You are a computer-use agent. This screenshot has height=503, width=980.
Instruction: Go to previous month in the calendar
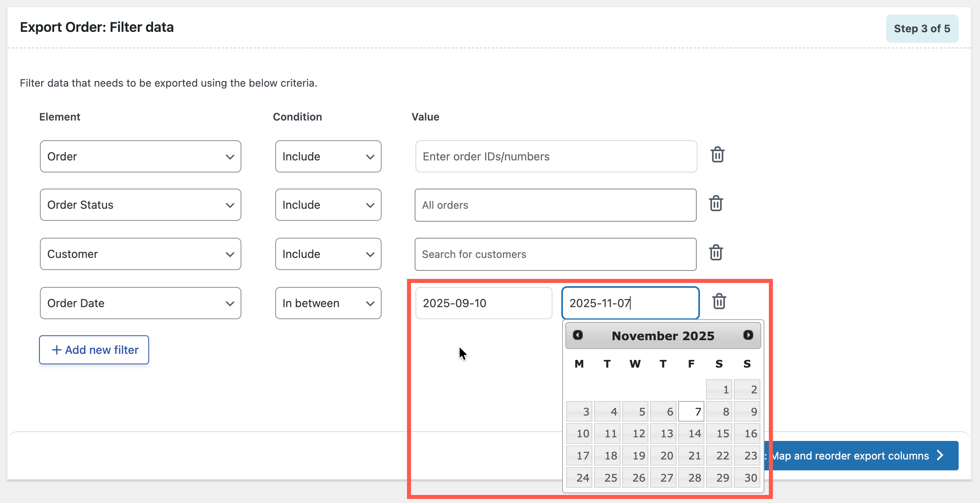(578, 335)
